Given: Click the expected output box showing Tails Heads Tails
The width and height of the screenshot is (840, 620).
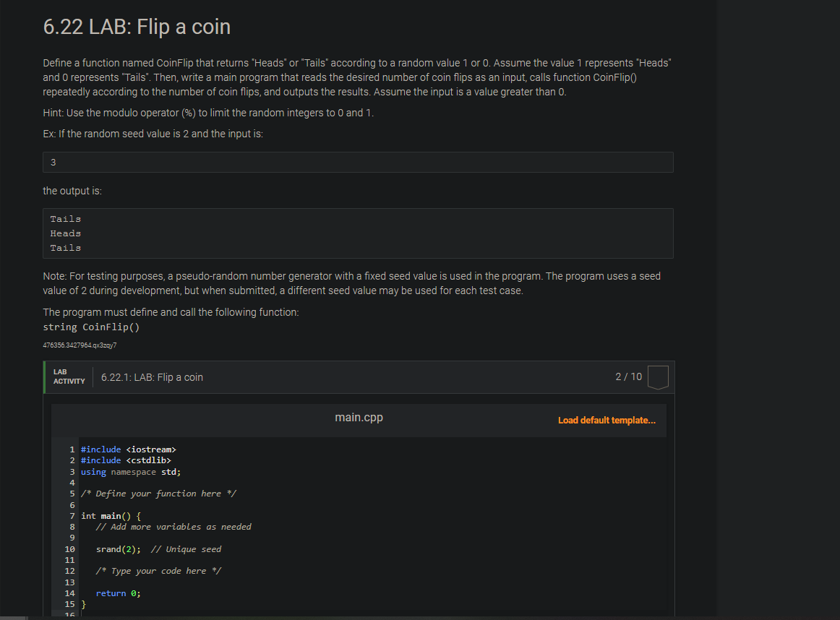Looking at the screenshot, I should (359, 233).
